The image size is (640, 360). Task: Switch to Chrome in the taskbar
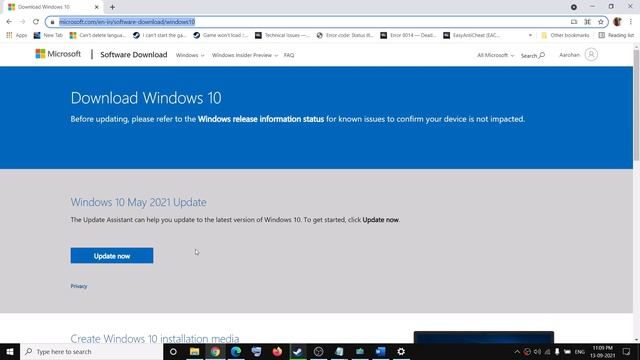[x=215, y=351]
